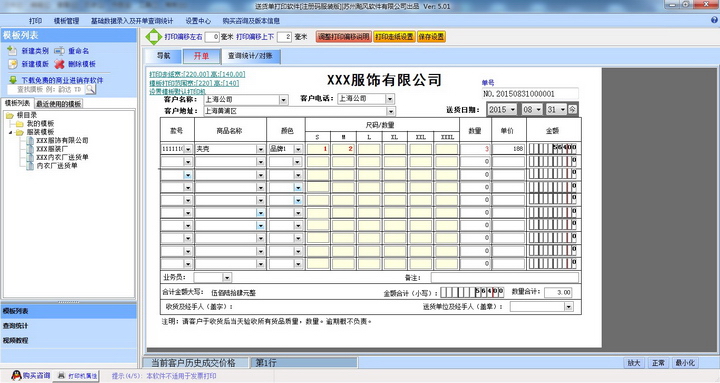The width and height of the screenshot is (720, 383).
Task: Click the 今 today button by date
Action: click(573, 109)
